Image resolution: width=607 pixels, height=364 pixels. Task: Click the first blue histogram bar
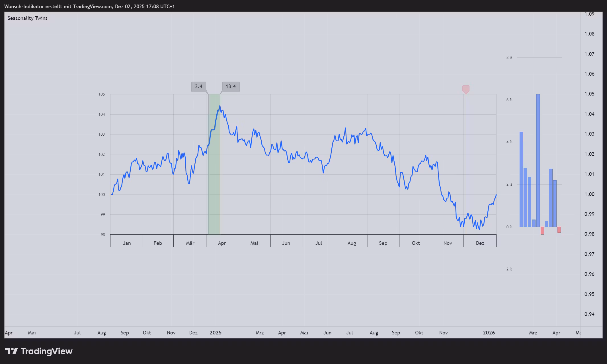click(521, 179)
